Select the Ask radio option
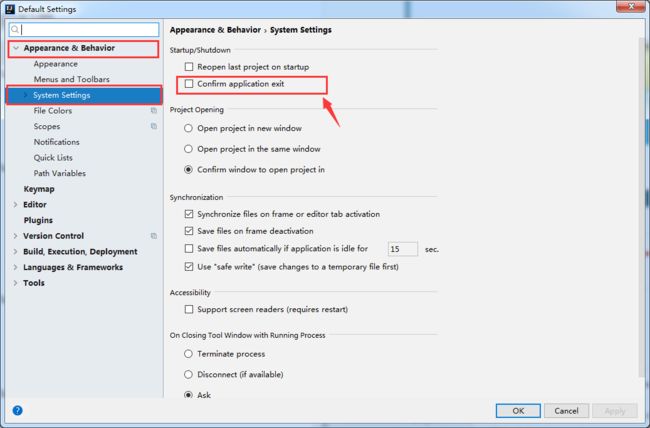Image resolution: width=650 pixels, height=428 pixels. (189, 395)
